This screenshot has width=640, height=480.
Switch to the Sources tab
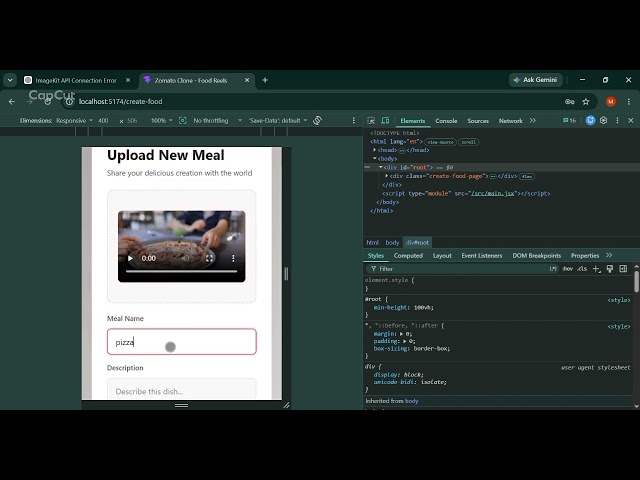coord(478,121)
